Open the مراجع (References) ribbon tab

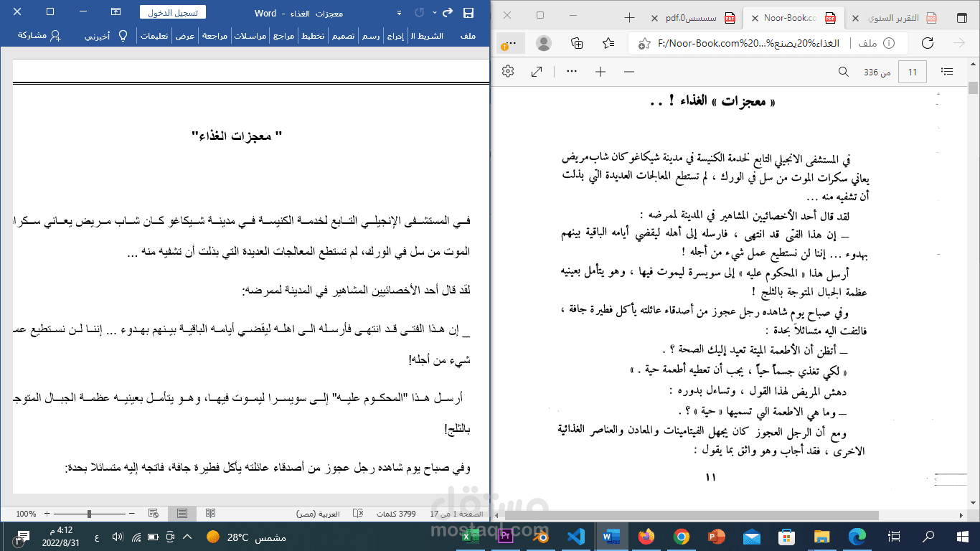coord(284,36)
